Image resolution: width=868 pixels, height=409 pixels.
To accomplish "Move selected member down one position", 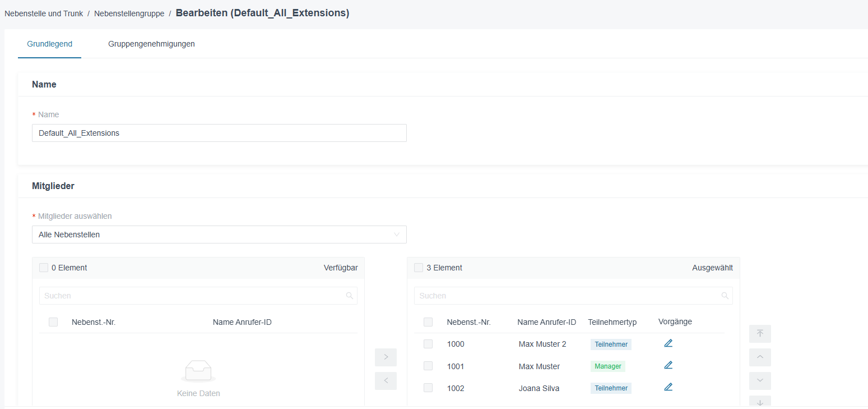I will pos(760,381).
